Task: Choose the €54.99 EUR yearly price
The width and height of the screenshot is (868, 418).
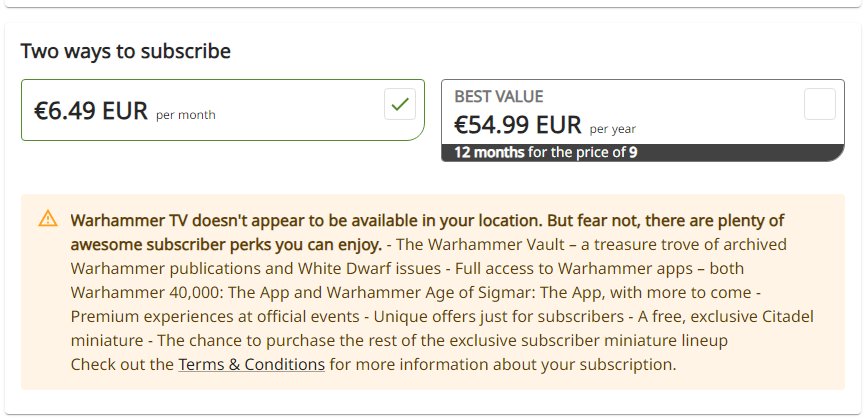Action: point(517,125)
